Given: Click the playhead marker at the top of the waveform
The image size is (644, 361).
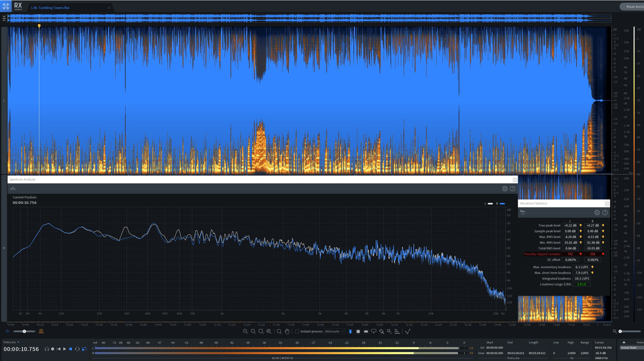Looking at the screenshot, I should pos(39,26).
